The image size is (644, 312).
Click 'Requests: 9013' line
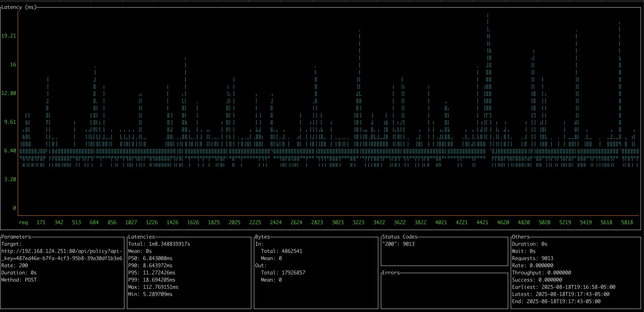tap(532, 258)
